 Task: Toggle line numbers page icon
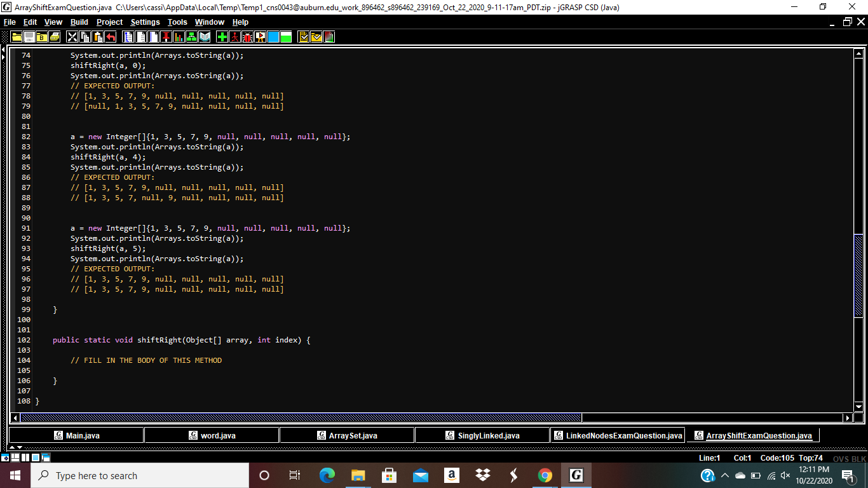(154, 37)
